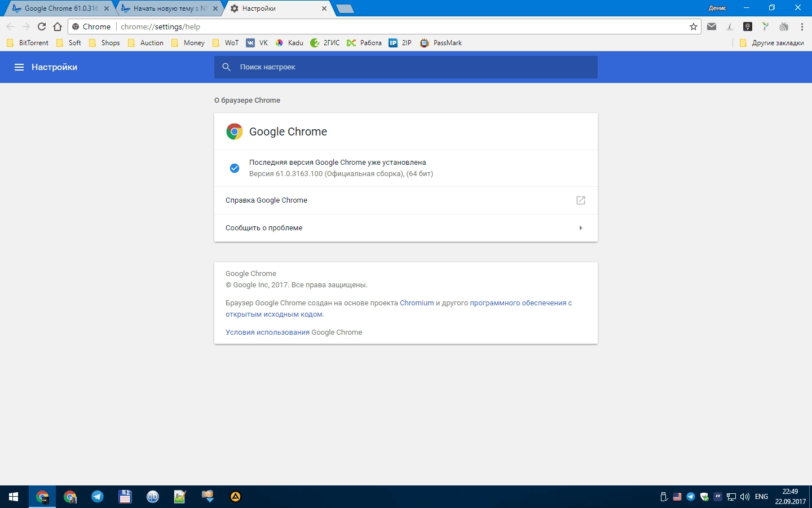
Task: Open the Условия использования link
Action: click(x=267, y=332)
